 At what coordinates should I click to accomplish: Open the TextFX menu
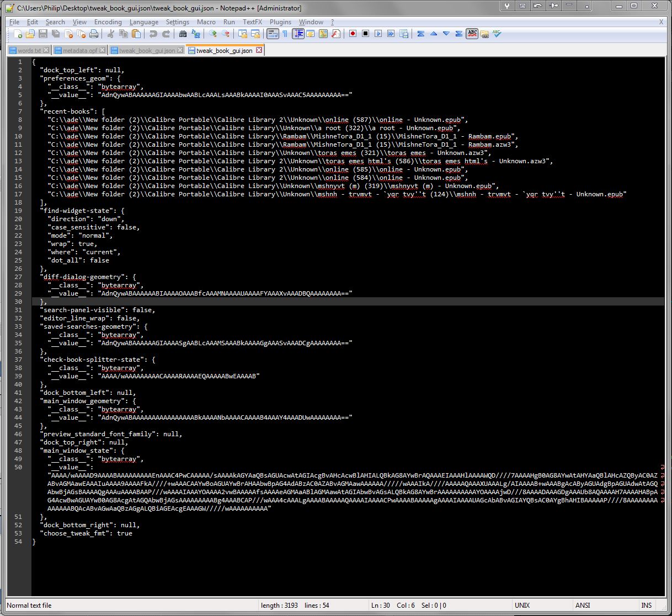click(253, 22)
